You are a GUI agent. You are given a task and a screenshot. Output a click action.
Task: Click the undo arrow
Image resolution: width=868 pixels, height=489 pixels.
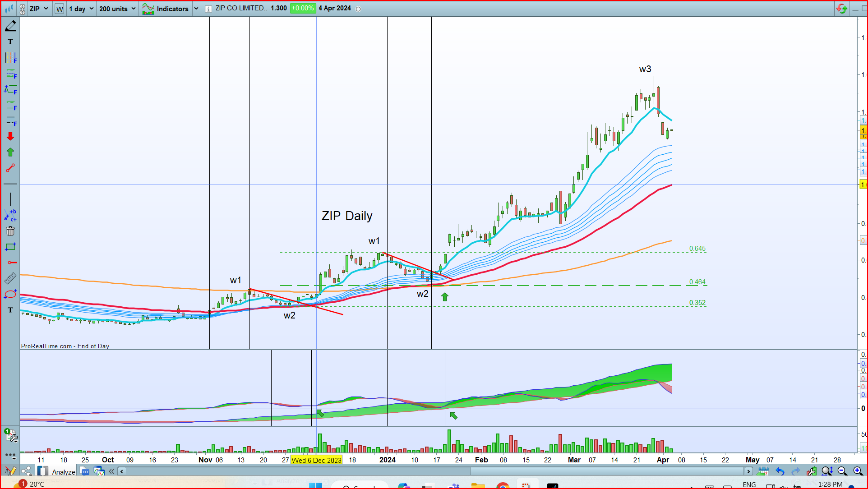click(780, 471)
